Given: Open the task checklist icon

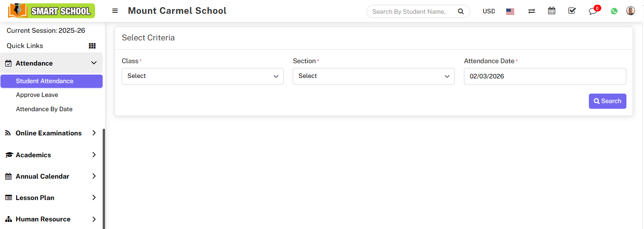Looking at the screenshot, I should click(572, 11).
